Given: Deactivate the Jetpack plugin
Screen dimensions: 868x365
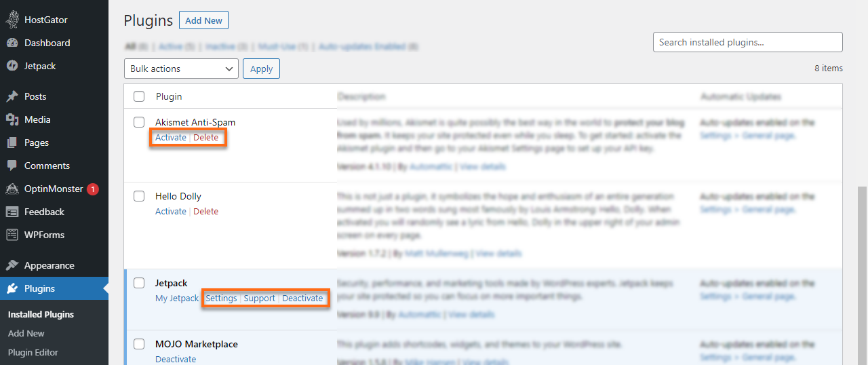Looking at the screenshot, I should point(302,298).
